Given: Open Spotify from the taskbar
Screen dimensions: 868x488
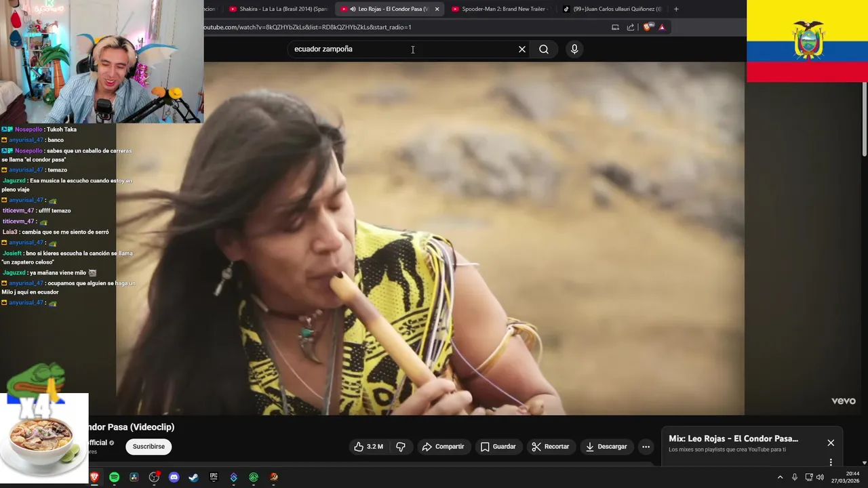Looking at the screenshot, I should (x=114, y=477).
